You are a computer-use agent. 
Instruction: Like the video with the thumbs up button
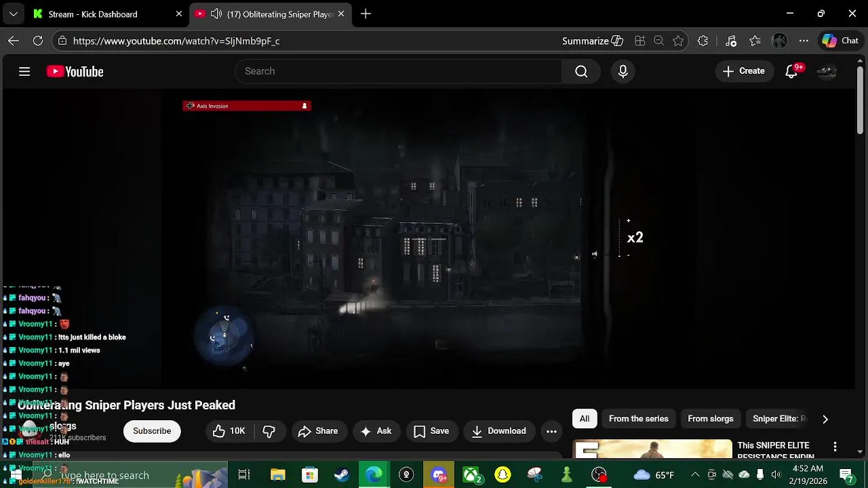click(x=229, y=431)
